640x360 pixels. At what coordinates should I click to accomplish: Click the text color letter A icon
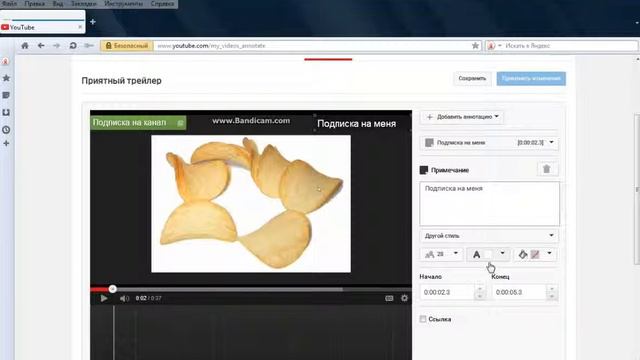[476, 255]
